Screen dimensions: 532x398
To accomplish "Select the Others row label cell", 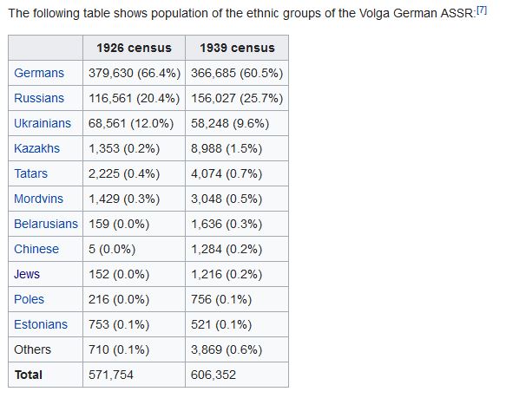I will [32, 349].
